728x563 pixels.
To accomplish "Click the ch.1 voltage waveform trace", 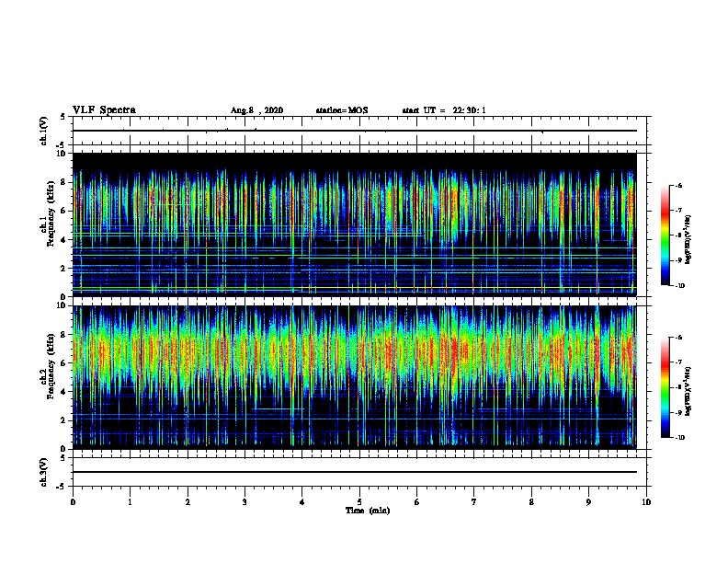I will click(355, 131).
